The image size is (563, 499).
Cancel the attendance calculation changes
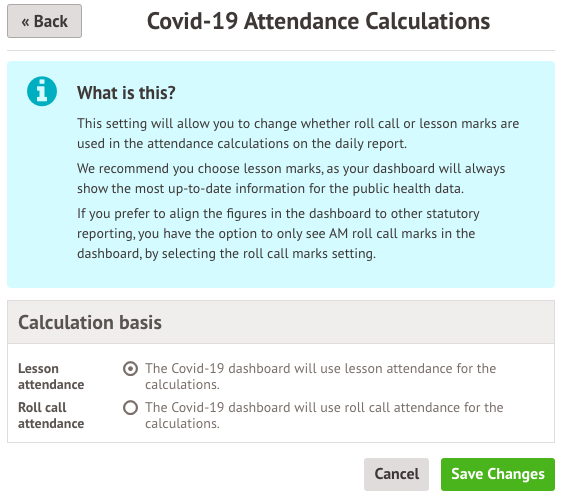coord(396,474)
